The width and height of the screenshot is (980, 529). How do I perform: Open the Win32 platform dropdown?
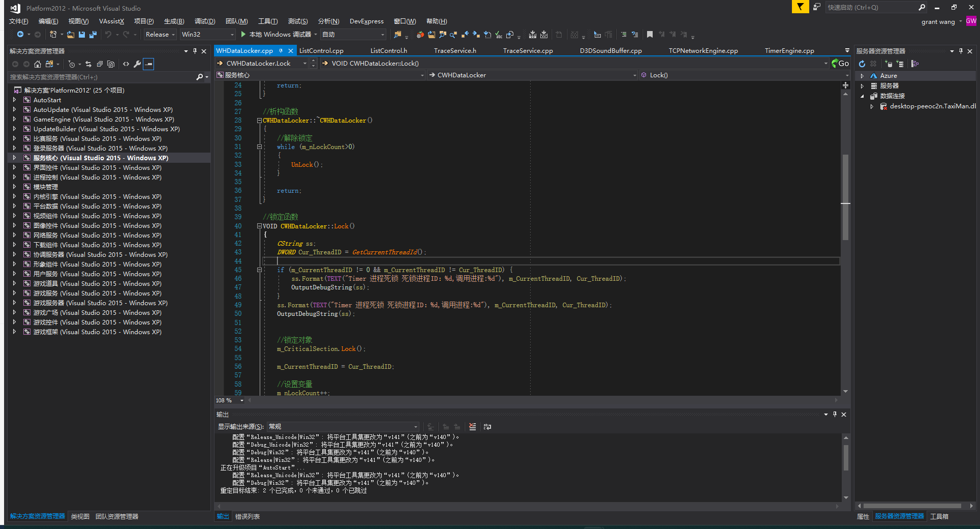point(208,35)
